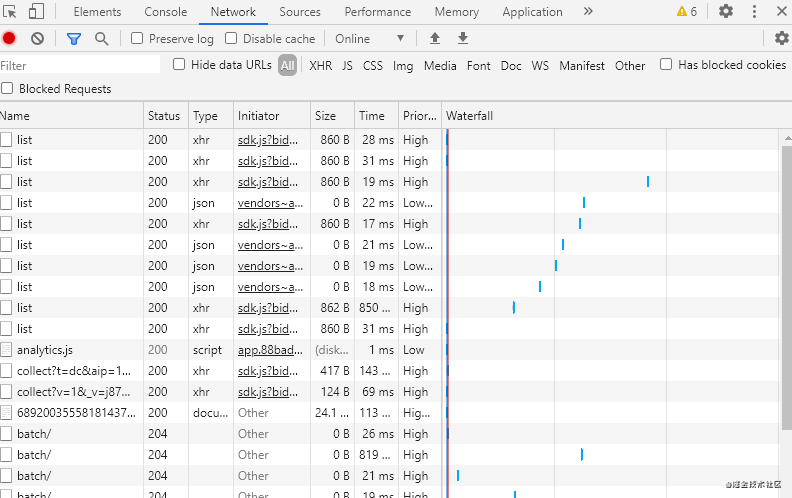
Task: Sort by the Size column header
Action: 332,116
